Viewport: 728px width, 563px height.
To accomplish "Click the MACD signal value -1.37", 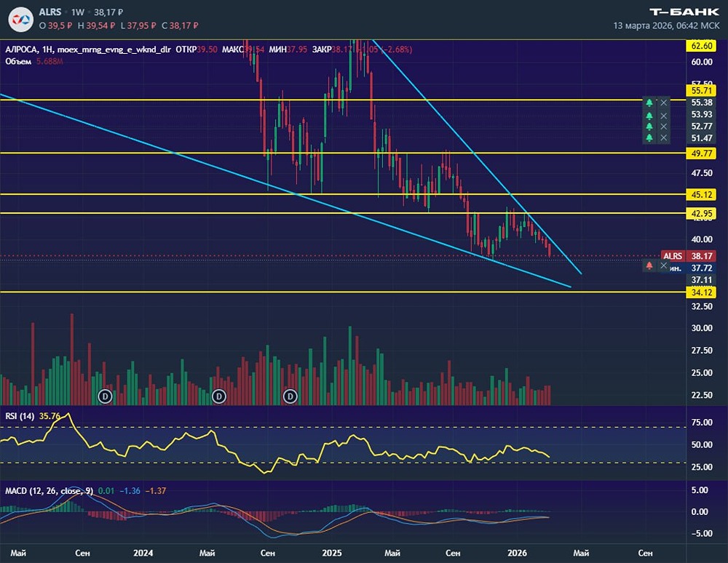I will click(x=156, y=491).
